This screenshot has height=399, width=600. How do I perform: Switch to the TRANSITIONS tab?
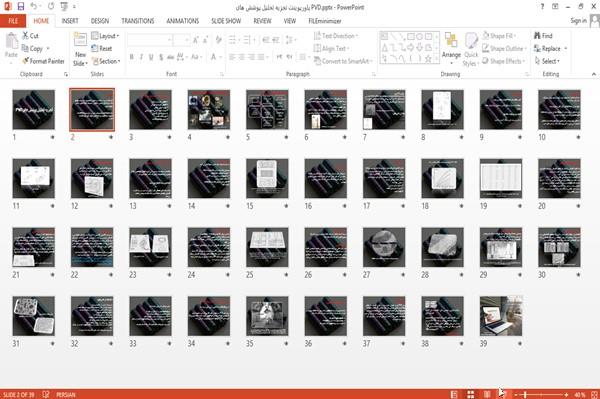click(x=138, y=21)
